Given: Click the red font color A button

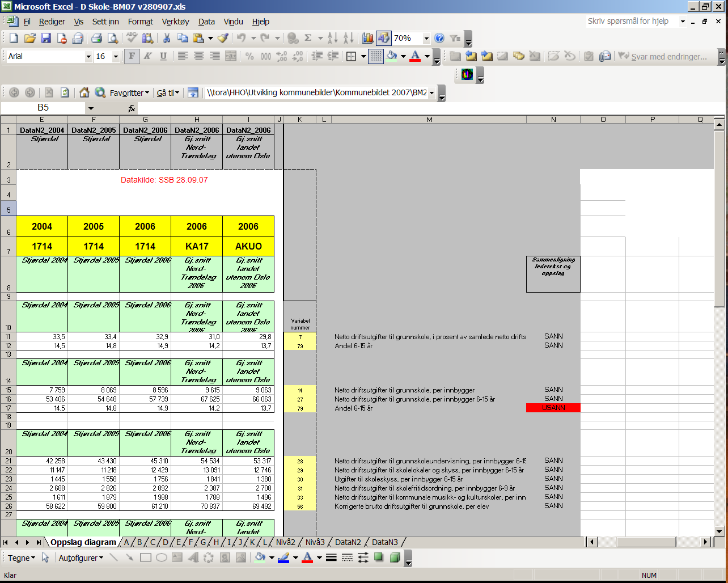Looking at the screenshot, I should tap(415, 56).
